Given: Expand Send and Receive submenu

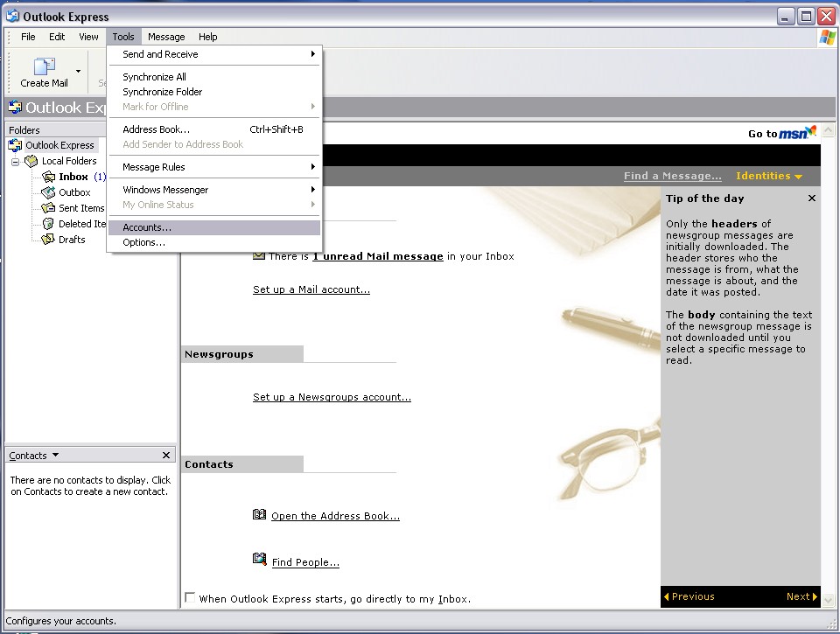Looking at the screenshot, I should pos(214,54).
